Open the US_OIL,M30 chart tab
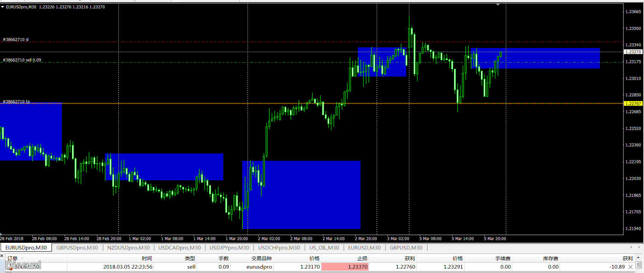This screenshot has width=644, height=273. point(324,247)
